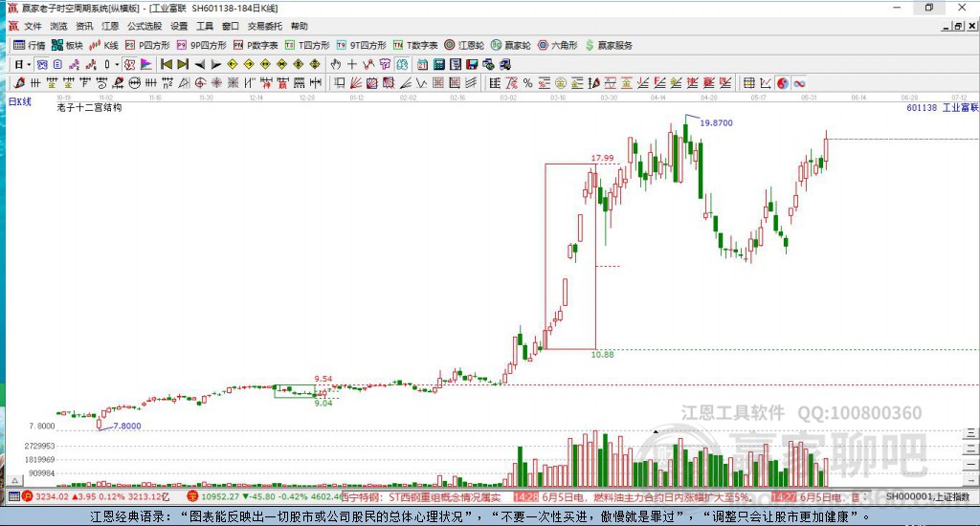The image size is (980, 526).
Task: Open the T四方形 tool
Action: [x=307, y=45]
